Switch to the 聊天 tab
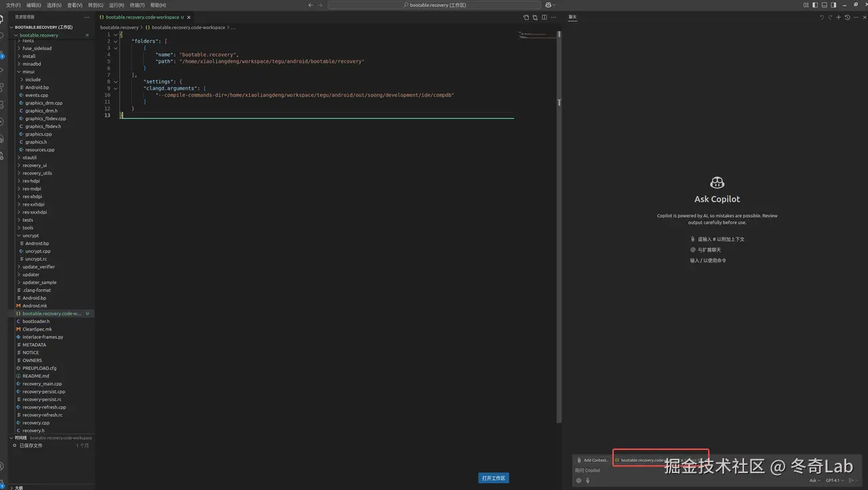This screenshot has width=868, height=490. 573,17
